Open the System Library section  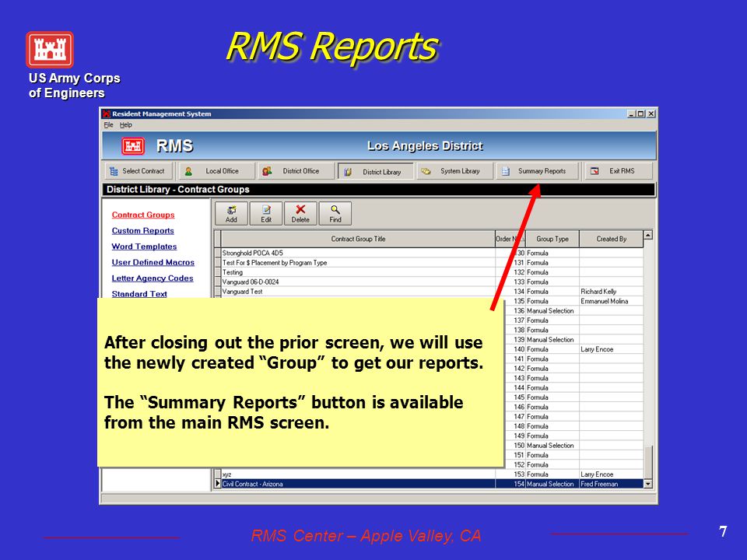point(454,171)
